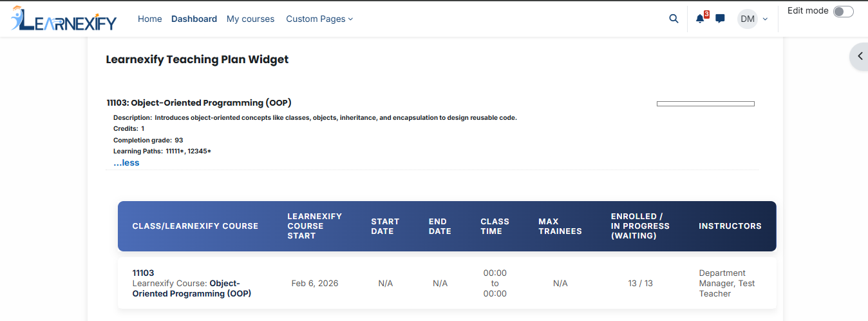Click the Instructors column header
Viewport: 868px width, 321px height.
[x=730, y=226]
